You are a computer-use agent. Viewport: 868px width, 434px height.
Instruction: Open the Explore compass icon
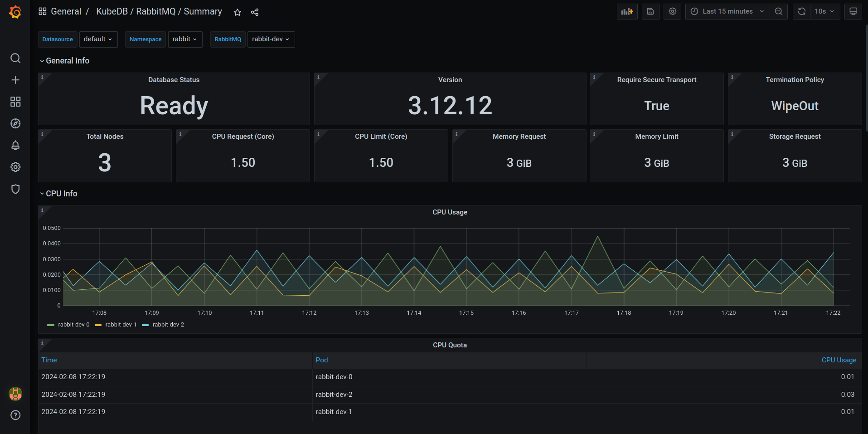coord(15,123)
